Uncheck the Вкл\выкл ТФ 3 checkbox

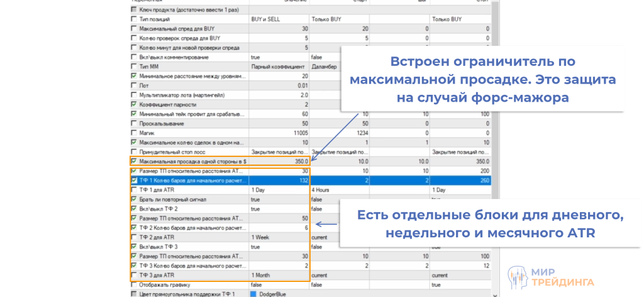click(133, 247)
